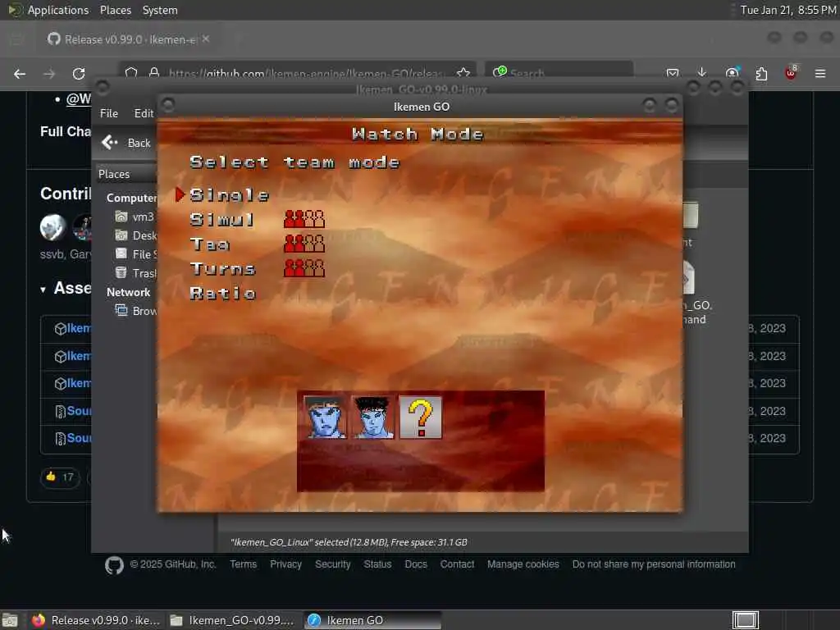The height and width of the screenshot is (630, 840).
Task: Open the vm3 home folder in sidebar
Action: (x=135, y=217)
